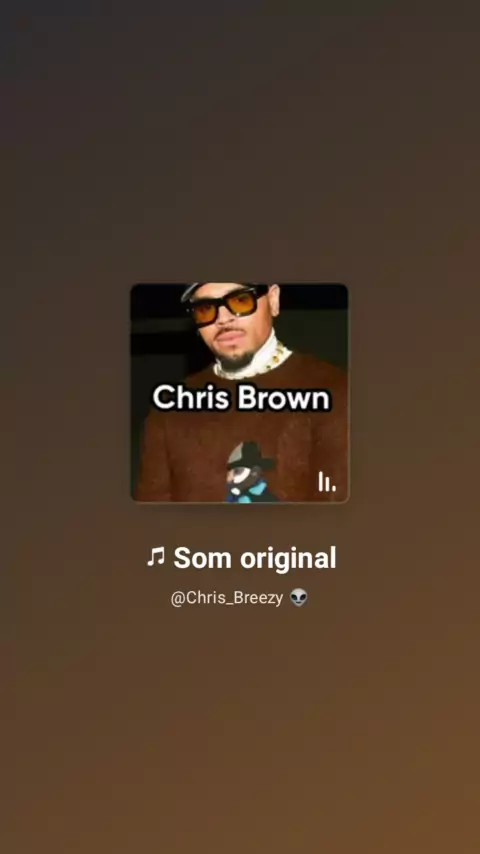The image size is (480, 854).
Task: Tap the word original in the sound title
Action: click(x=288, y=559)
